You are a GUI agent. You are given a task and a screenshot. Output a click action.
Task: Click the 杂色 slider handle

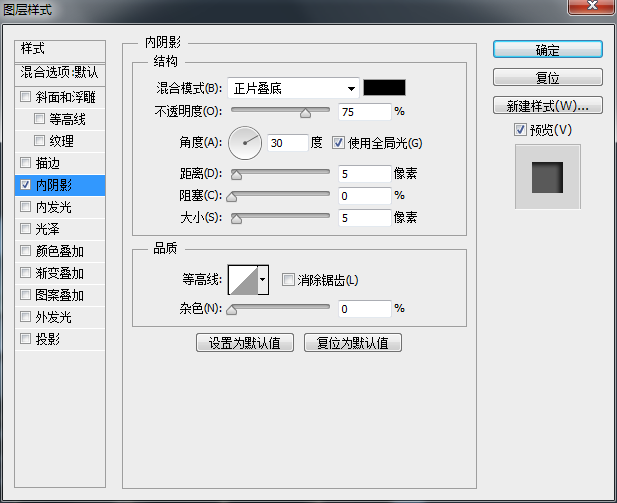click(232, 310)
